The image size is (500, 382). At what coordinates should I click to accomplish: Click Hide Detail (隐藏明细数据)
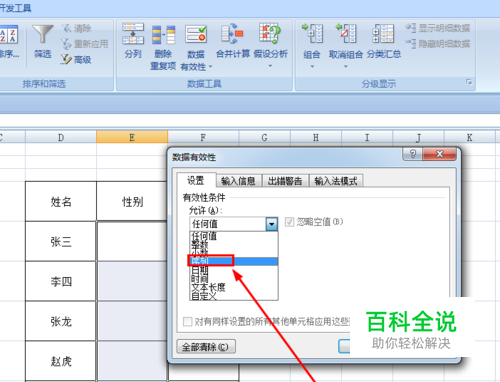tap(438, 44)
